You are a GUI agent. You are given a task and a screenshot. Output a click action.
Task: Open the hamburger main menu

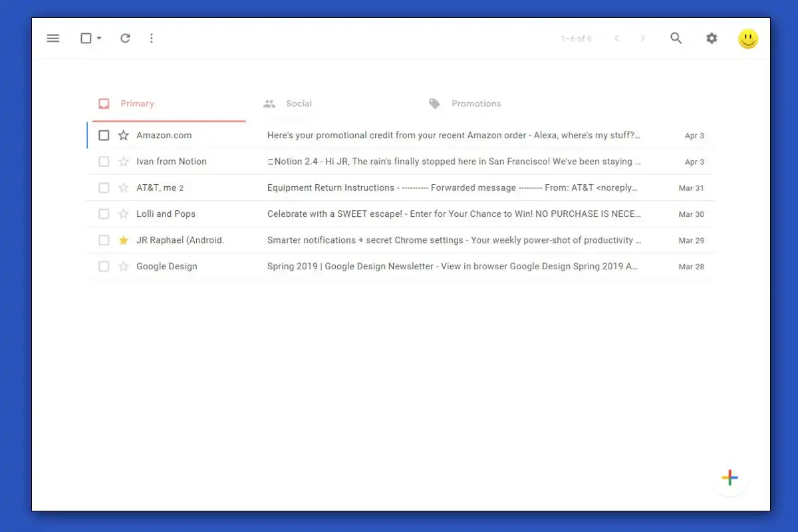coord(53,38)
